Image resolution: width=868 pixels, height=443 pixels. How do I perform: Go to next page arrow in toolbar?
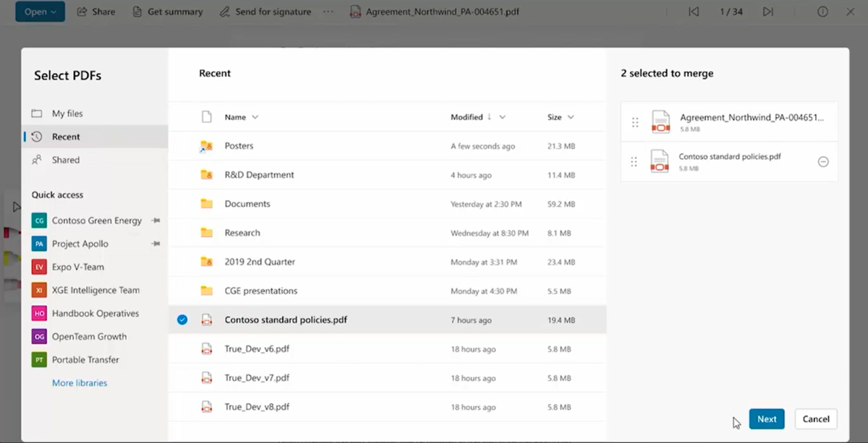(768, 12)
